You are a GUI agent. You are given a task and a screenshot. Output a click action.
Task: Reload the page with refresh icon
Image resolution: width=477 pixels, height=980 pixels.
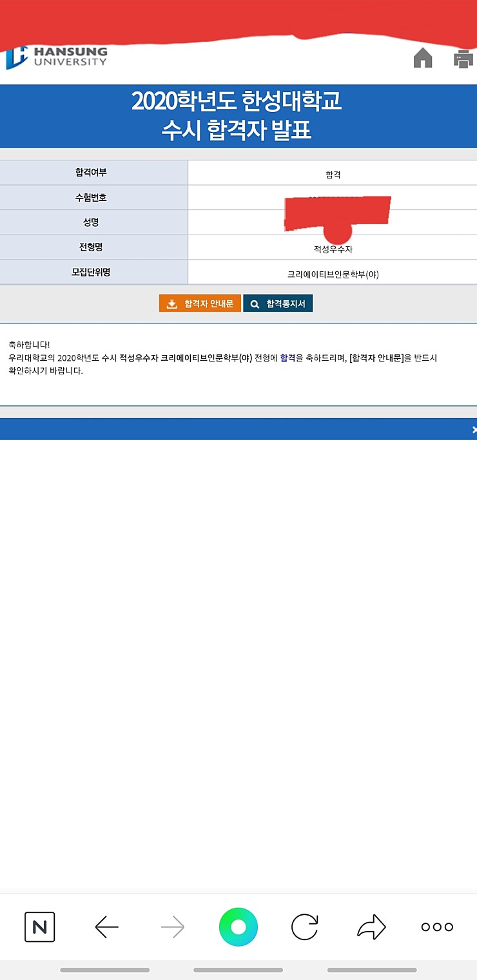point(304,927)
